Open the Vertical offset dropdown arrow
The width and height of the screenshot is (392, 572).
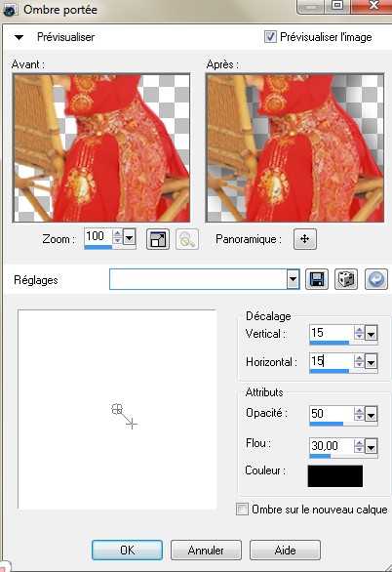point(371,334)
